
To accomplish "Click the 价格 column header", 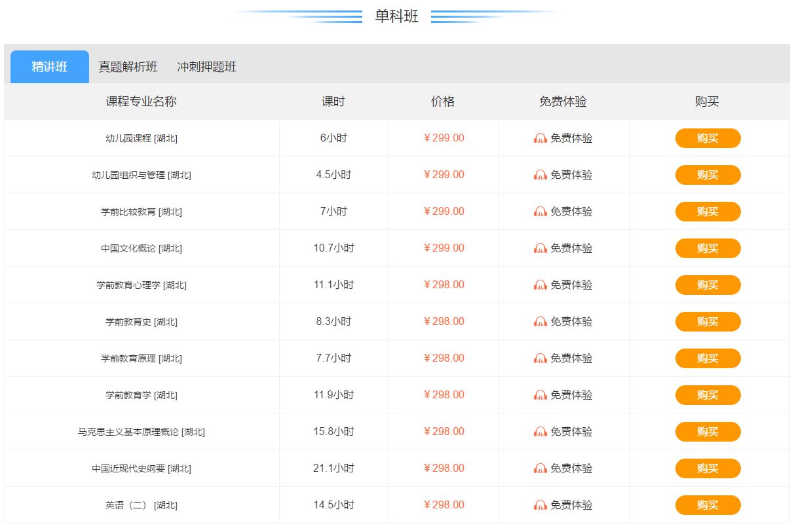I will tap(443, 102).
